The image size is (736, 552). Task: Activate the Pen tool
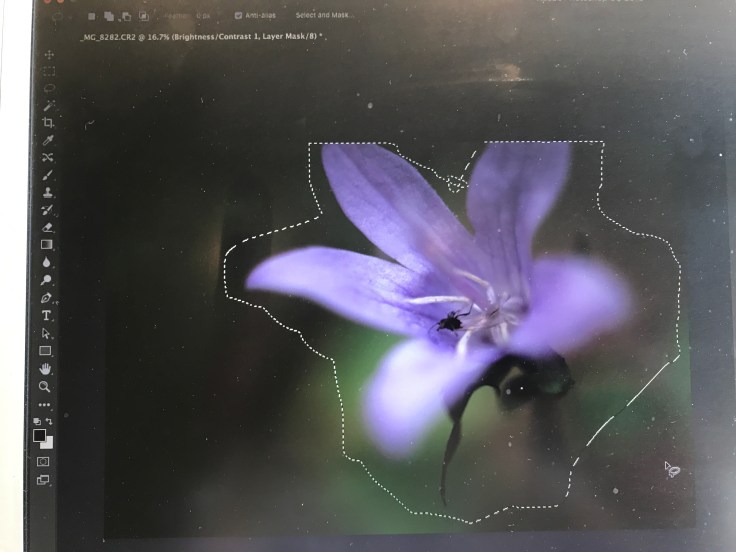(x=46, y=298)
